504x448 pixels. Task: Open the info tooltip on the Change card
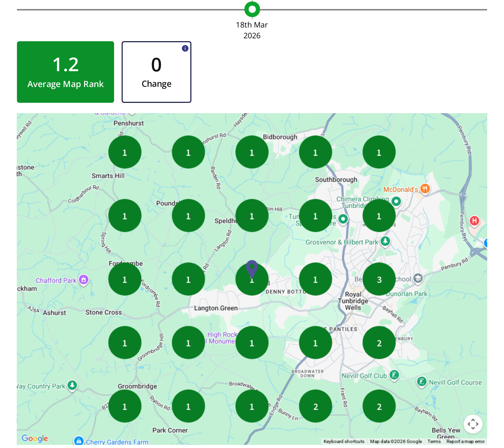pos(185,48)
